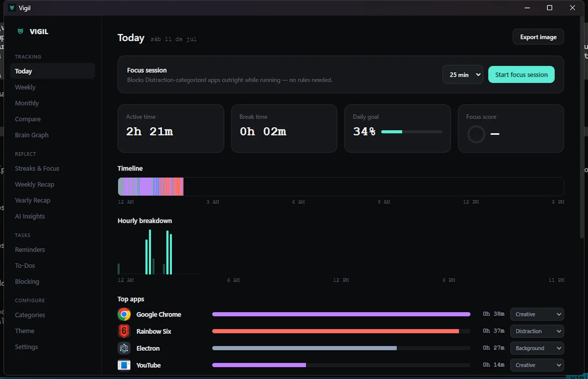Show the Yearly Recap
Screen dimensions: 588x379
coord(53,200)
